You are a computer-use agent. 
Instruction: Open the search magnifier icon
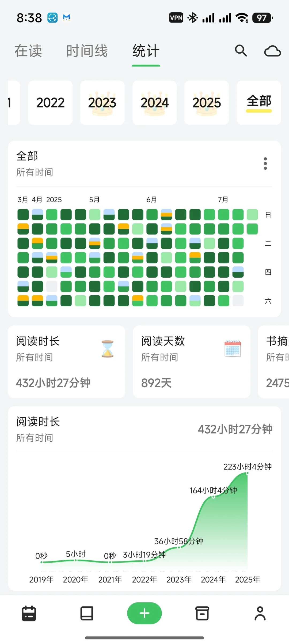pyautogui.click(x=241, y=51)
